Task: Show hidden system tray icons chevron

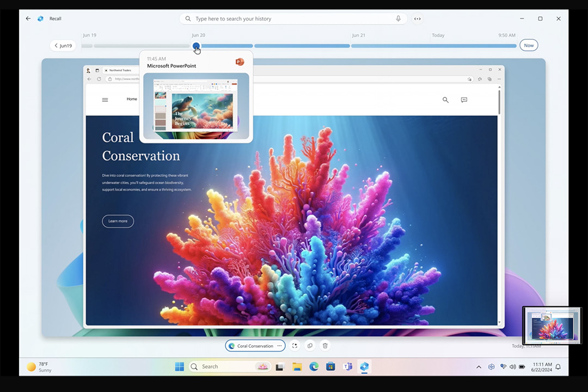Action: (479, 367)
